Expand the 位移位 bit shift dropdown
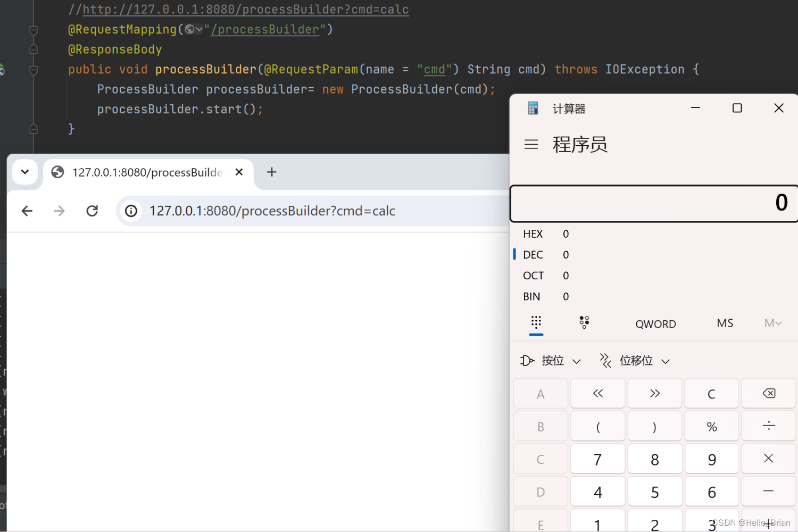This screenshot has width=798, height=532. point(635,361)
